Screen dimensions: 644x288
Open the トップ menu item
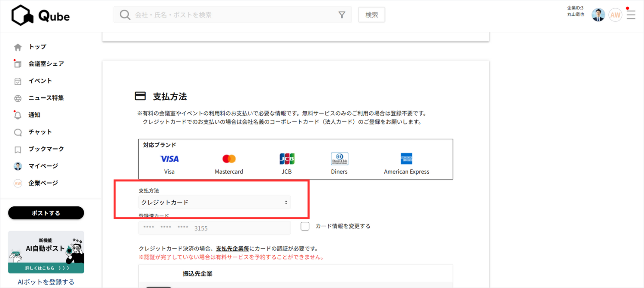[x=37, y=47]
